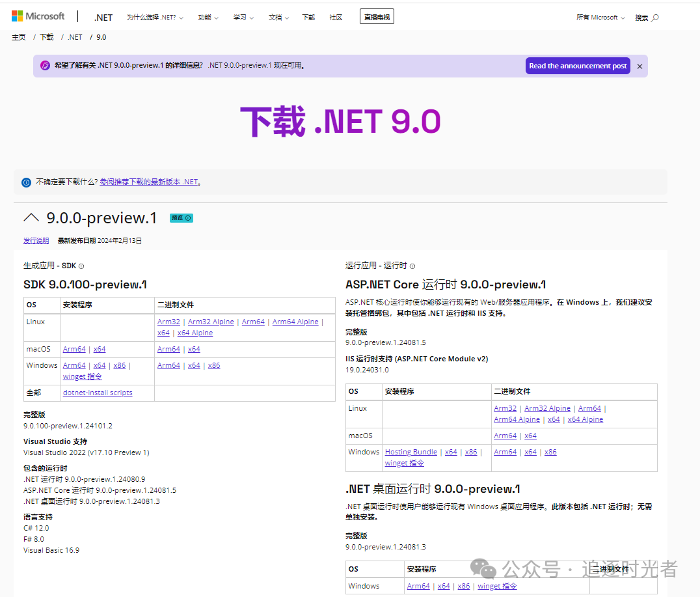Click the purple announcement banner icon

[45, 65]
